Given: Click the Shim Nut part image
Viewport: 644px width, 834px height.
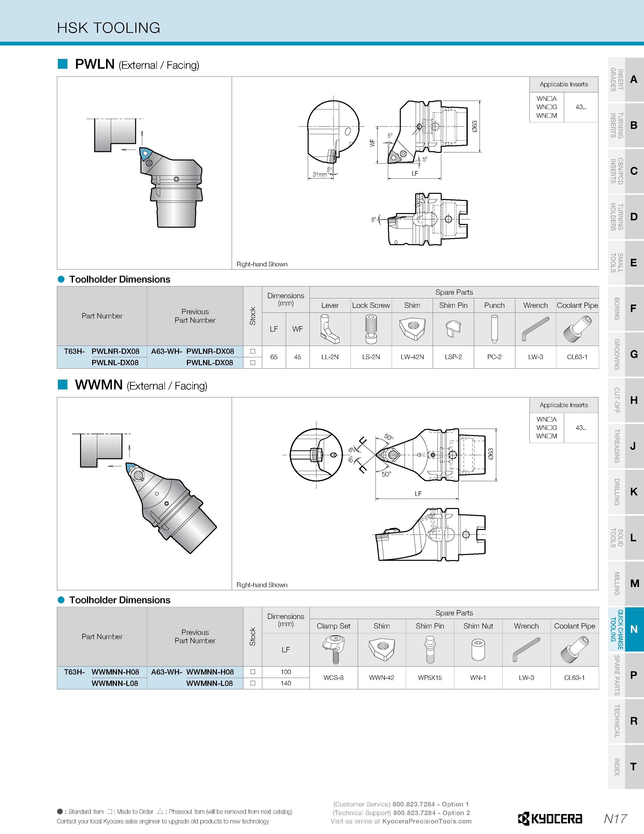Looking at the screenshot, I should point(478,650).
